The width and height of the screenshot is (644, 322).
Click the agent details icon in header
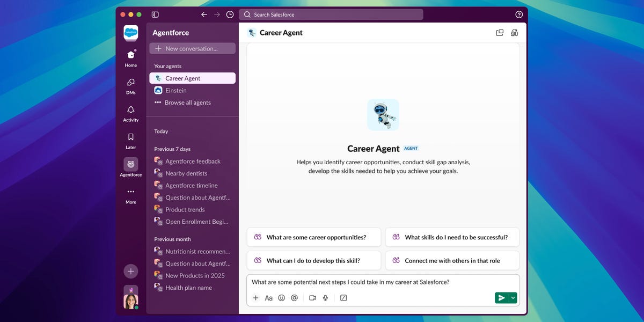(514, 33)
